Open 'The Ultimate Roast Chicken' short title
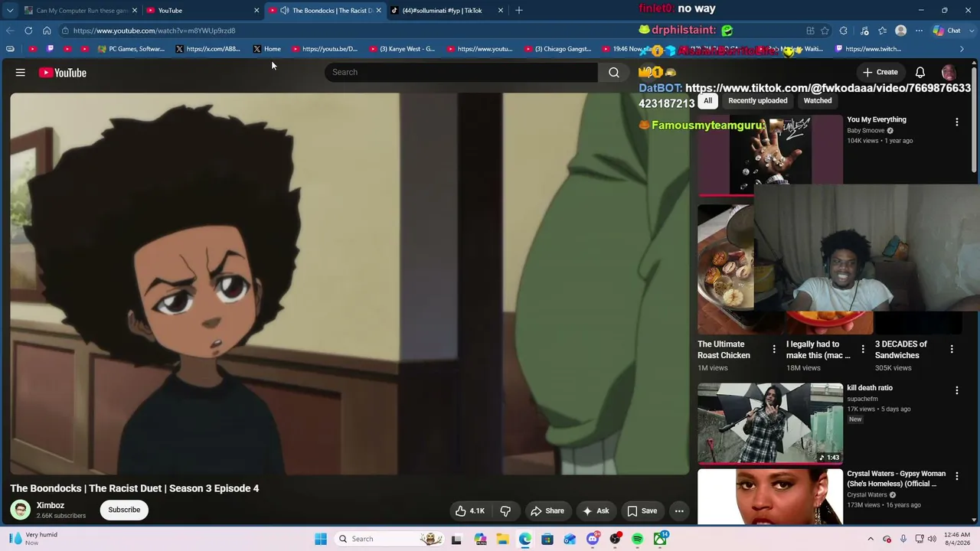 (x=724, y=350)
